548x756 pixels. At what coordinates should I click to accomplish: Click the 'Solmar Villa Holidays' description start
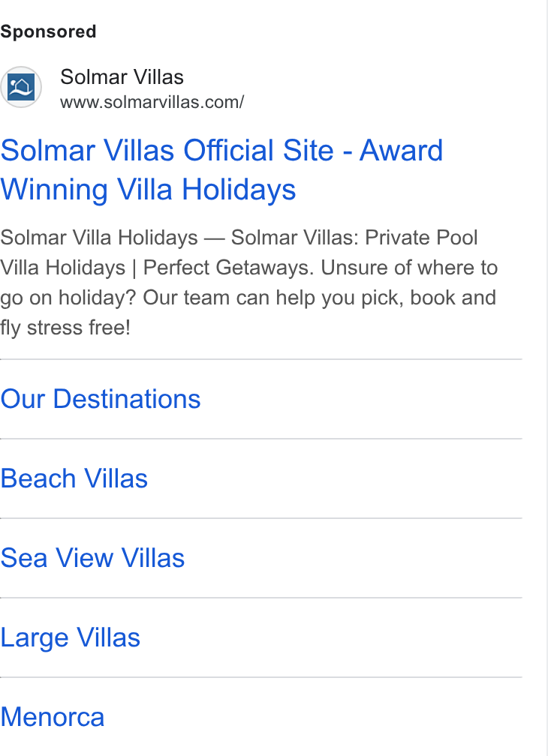(99, 238)
